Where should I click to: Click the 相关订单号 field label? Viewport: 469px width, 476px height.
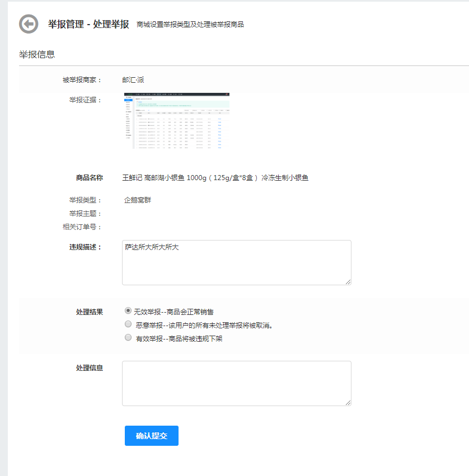click(82, 227)
